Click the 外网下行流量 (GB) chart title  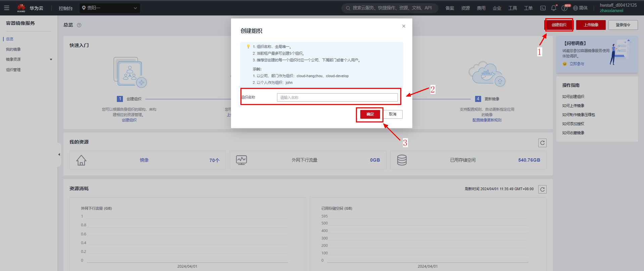pyautogui.click(x=96, y=208)
